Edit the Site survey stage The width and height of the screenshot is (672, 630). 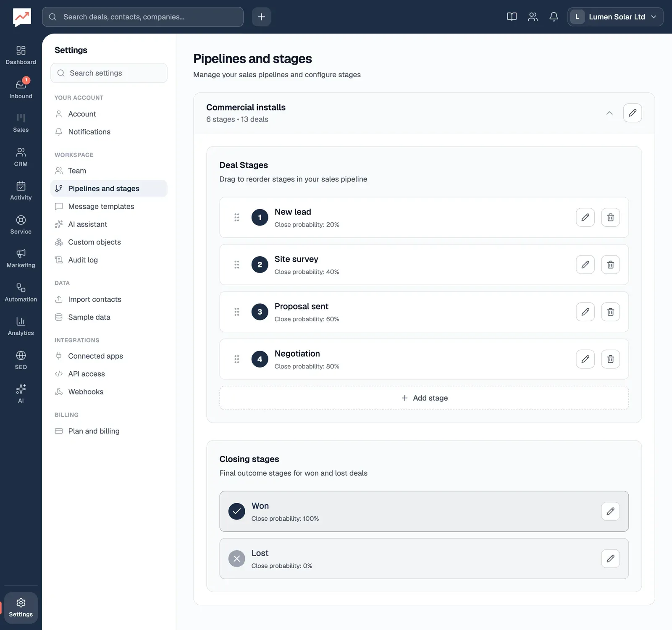click(585, 265)
